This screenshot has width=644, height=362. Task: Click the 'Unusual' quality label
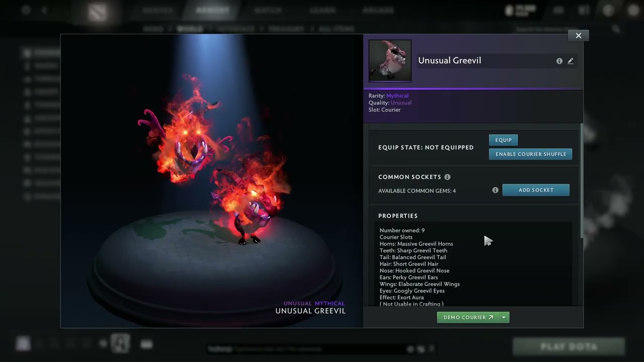coord(401,103)
